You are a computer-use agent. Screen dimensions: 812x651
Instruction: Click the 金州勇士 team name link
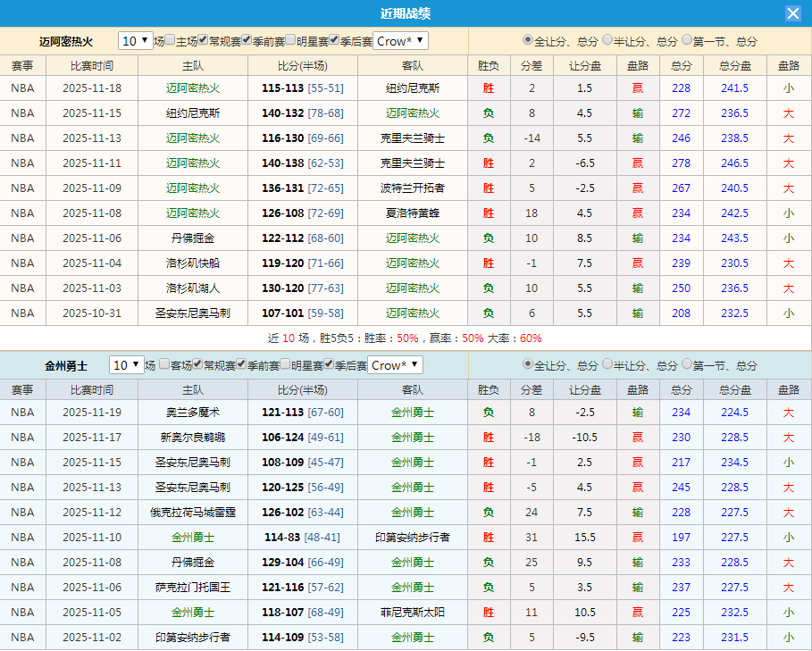[x=64, y=364]
